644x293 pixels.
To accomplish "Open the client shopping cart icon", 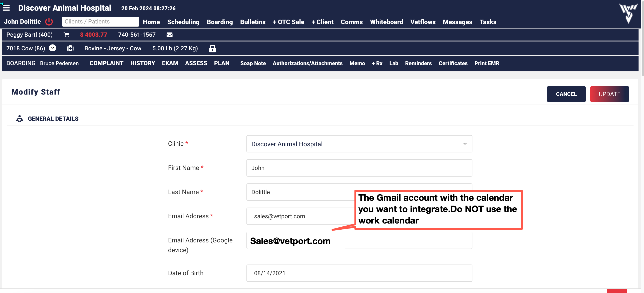I will [66, 35].
